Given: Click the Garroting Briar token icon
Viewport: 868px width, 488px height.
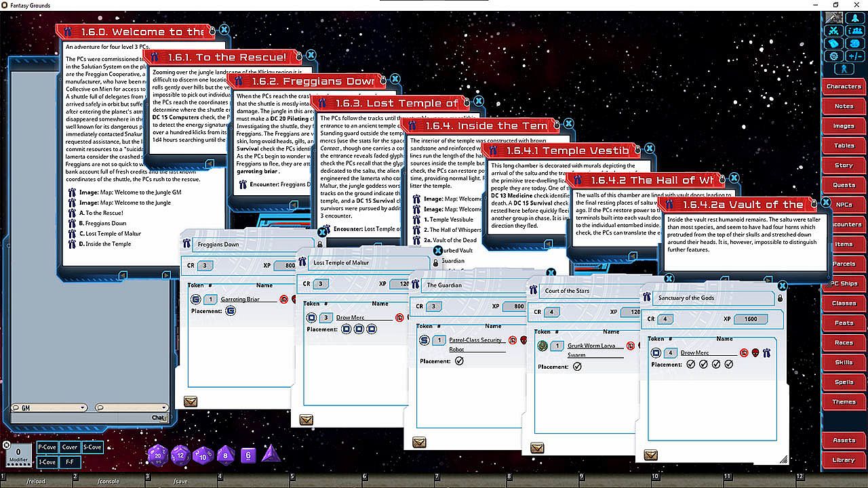Looking at the screenshot, I should click(196, 299).
